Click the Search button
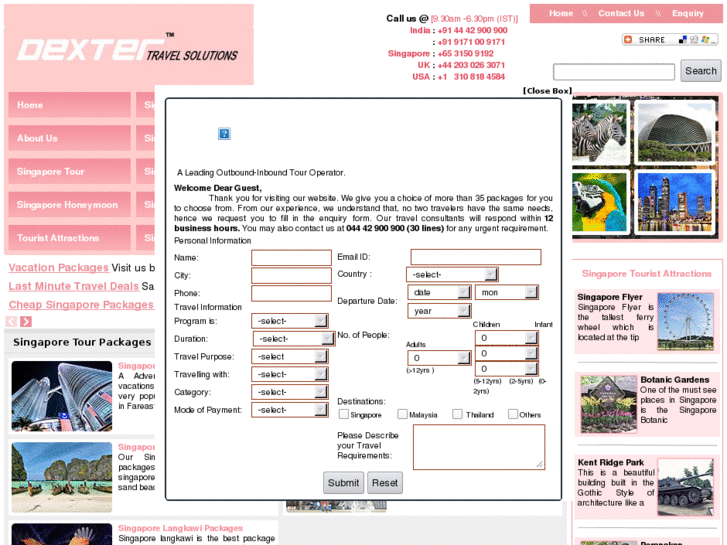 (x=701, y=71)
